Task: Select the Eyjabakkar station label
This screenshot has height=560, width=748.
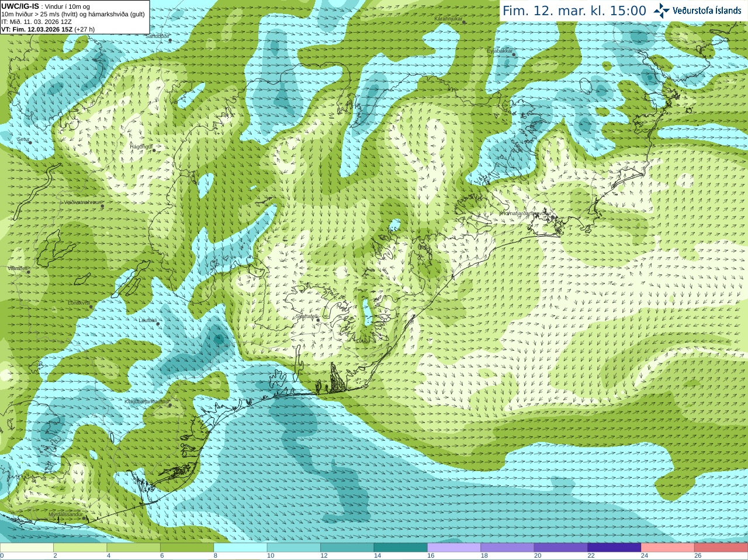Action: 500,51
